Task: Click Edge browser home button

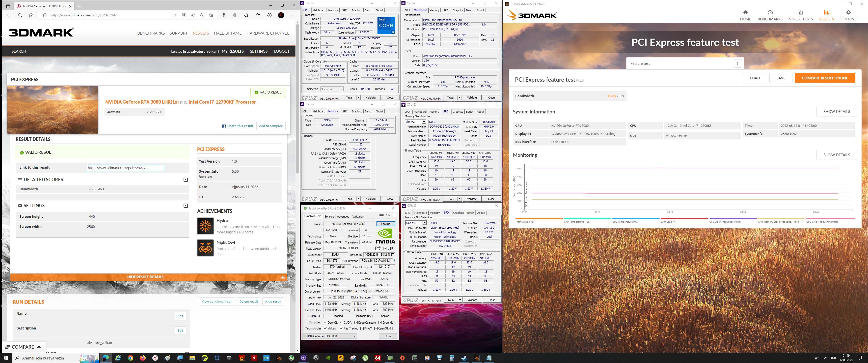Action: (x=31, y=15)
